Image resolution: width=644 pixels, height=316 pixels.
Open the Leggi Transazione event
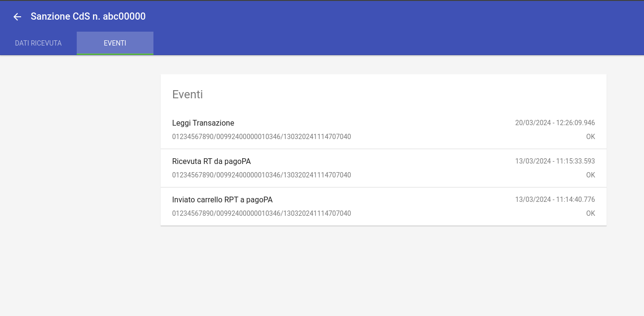(x=384, y=130)
